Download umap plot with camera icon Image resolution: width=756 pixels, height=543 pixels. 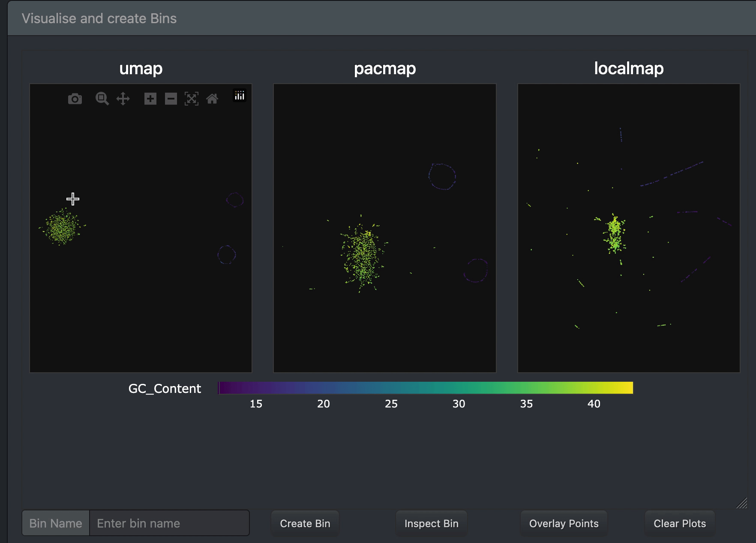[75, 99]
